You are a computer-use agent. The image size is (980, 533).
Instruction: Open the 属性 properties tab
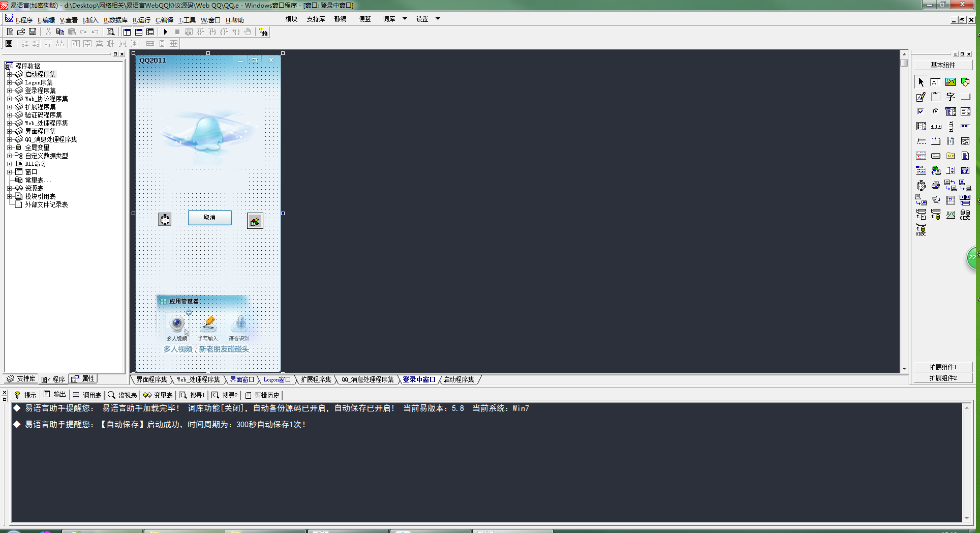point(83,379)
